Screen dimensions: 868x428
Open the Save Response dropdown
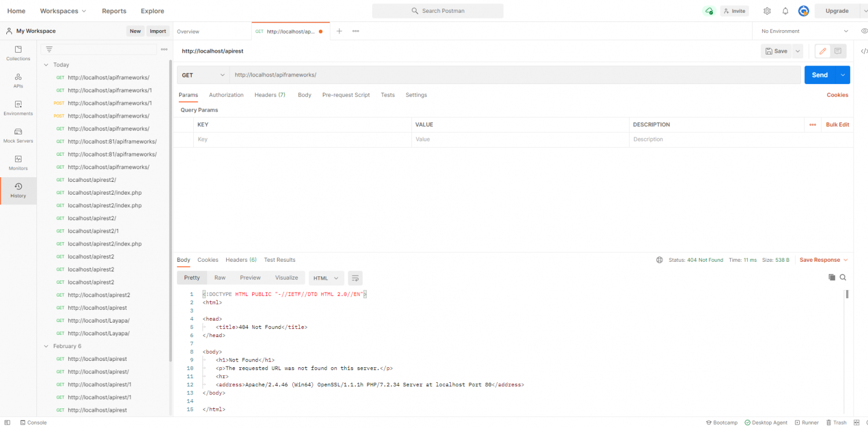coord(823,260)
